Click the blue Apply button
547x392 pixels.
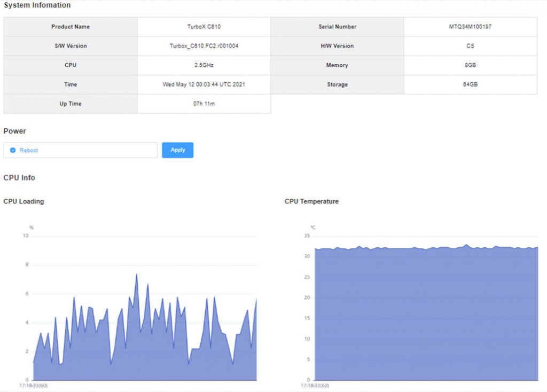[177, 150]
